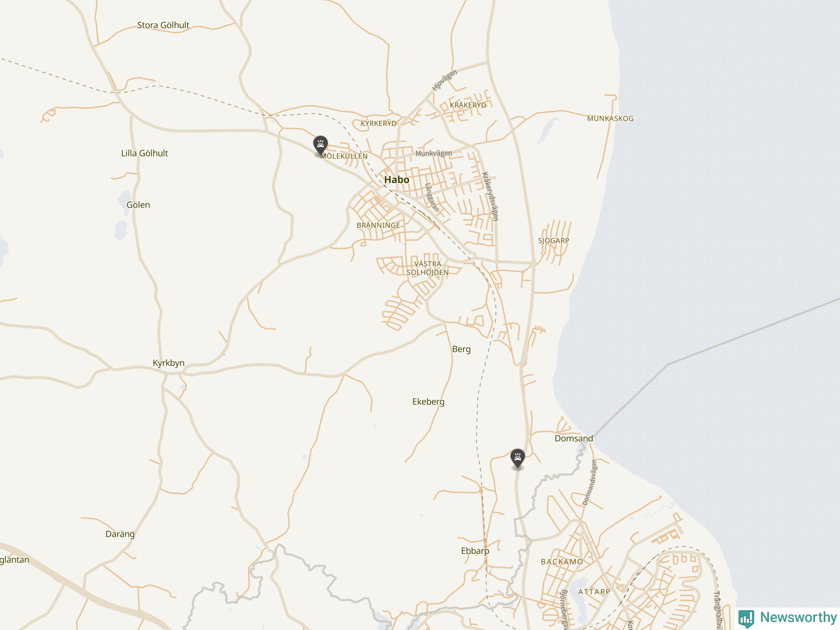Click the Daräng place label

[120, 534]
